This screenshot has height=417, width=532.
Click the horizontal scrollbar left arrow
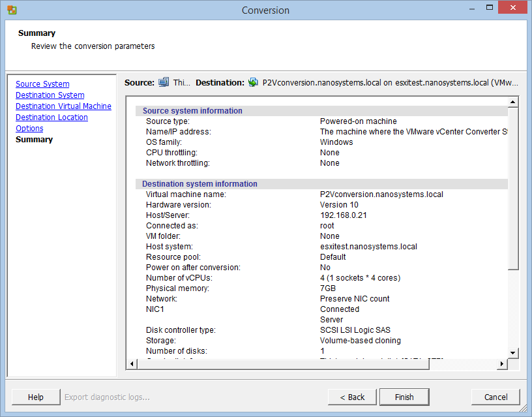[132, 364]
